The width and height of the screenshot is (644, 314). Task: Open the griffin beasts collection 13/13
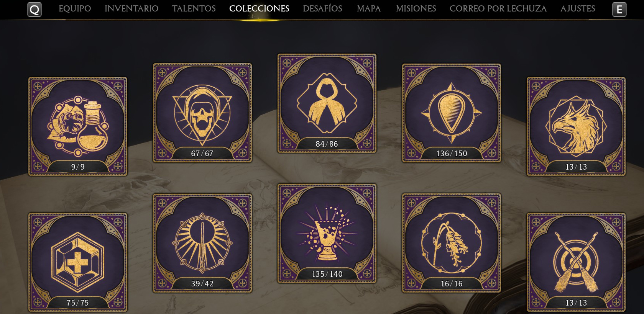pos(576,126)
